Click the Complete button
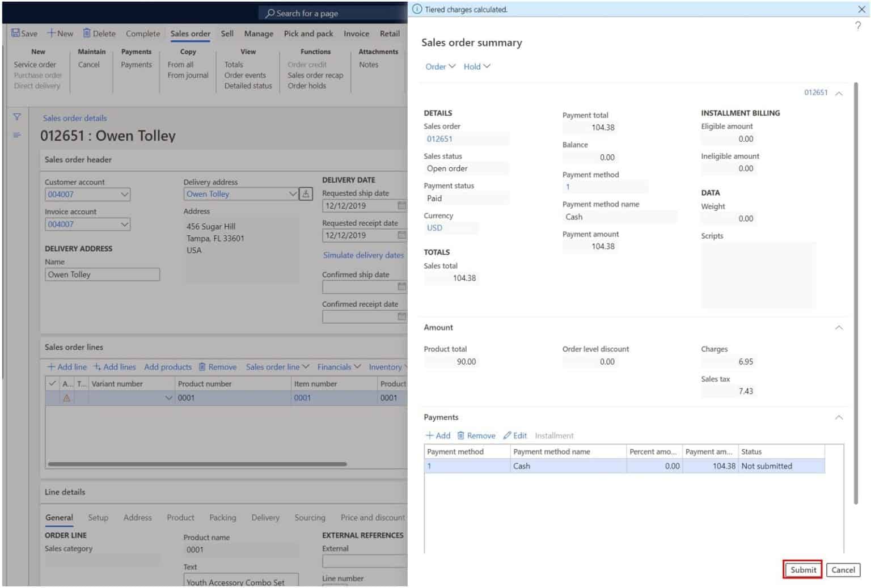The width and height of the screenshot is (871, 588). 143,33
